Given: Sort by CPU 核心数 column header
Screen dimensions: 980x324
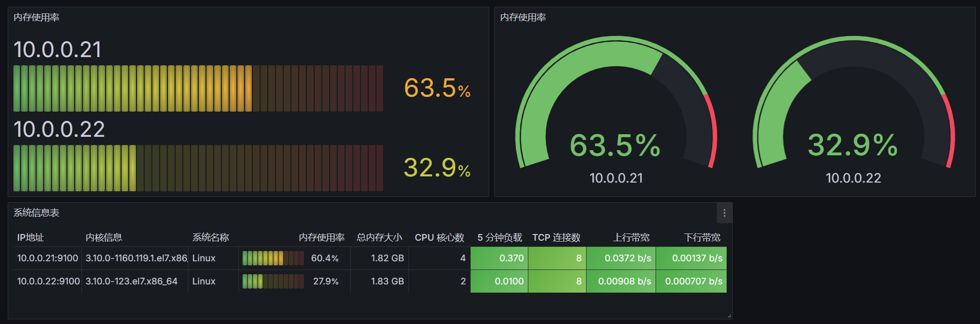Looking at the screenshot, I should click(439, 238).
